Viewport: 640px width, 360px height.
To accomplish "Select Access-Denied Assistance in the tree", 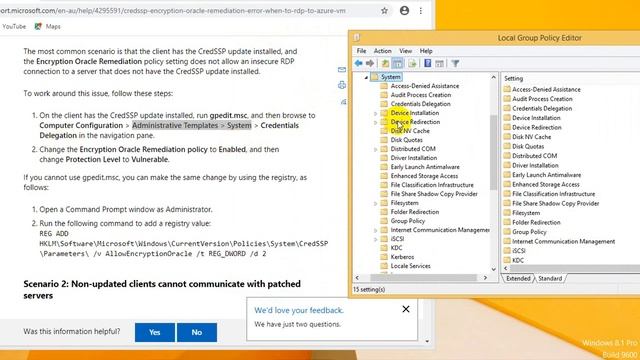I will (x=424, y=86).
